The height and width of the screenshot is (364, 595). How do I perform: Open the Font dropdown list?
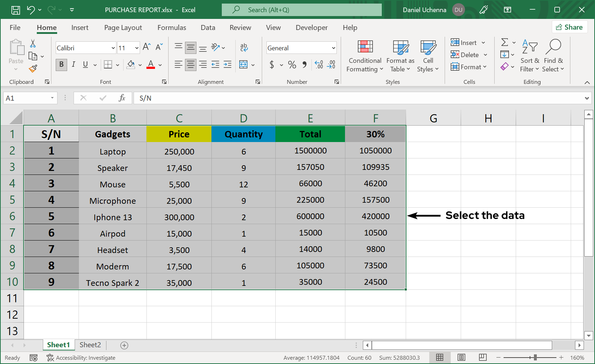pyautogui.click(x=113, y=47)
